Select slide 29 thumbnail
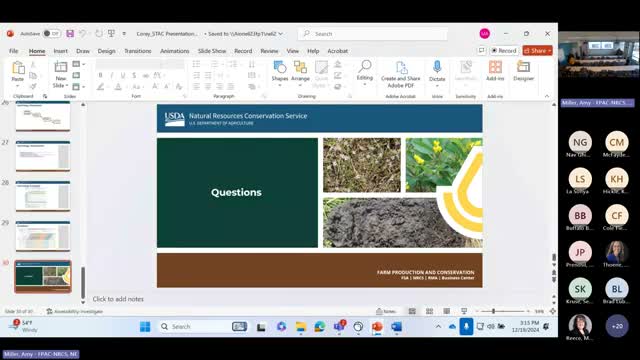Viewport: 640px width, 360px height. [x=43, y=236]
